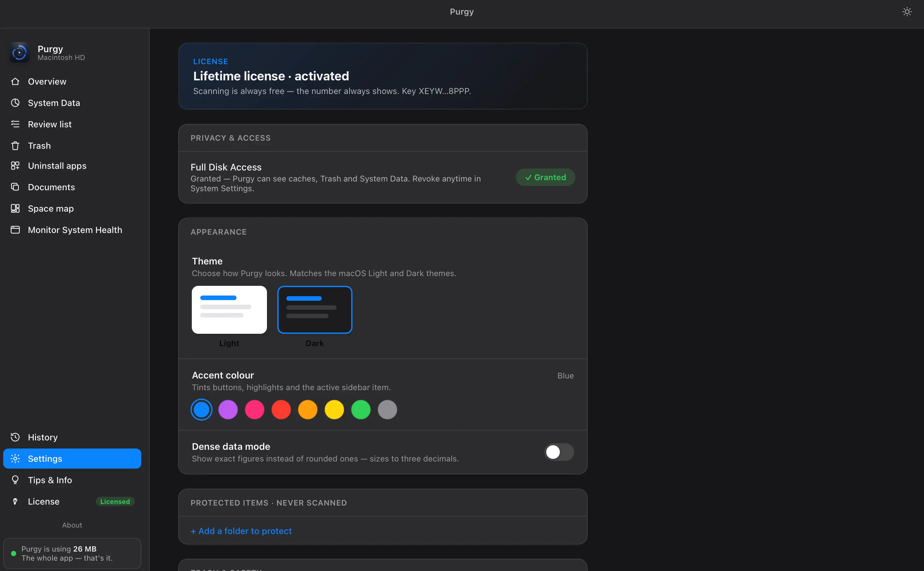Click the Uninstall apps grid icon
The image size is (924, 571).
point(15,166)
